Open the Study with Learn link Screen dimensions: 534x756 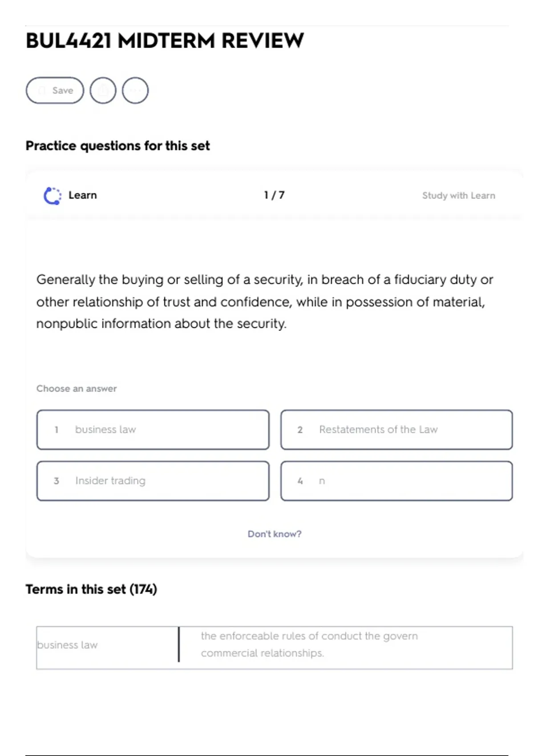pyautogui.click(x=458, y=196)
